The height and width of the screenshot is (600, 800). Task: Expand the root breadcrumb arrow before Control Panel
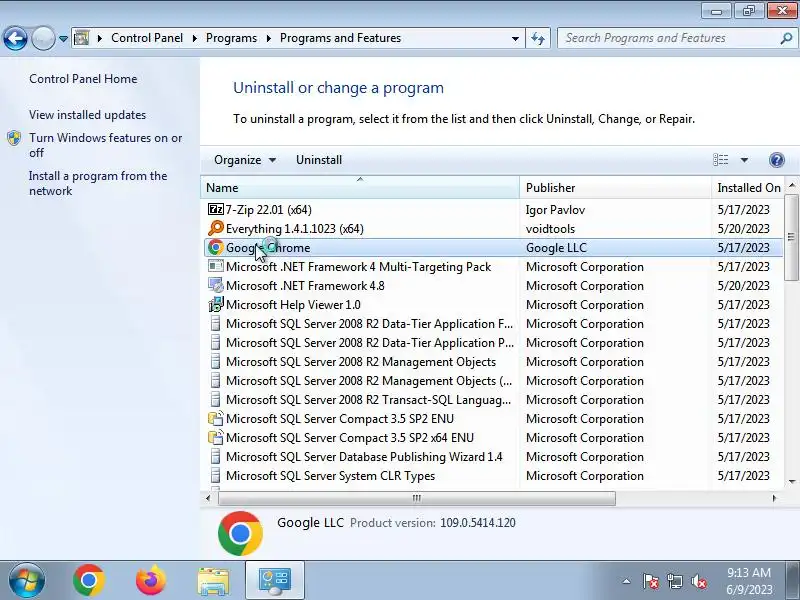point(100,38)
